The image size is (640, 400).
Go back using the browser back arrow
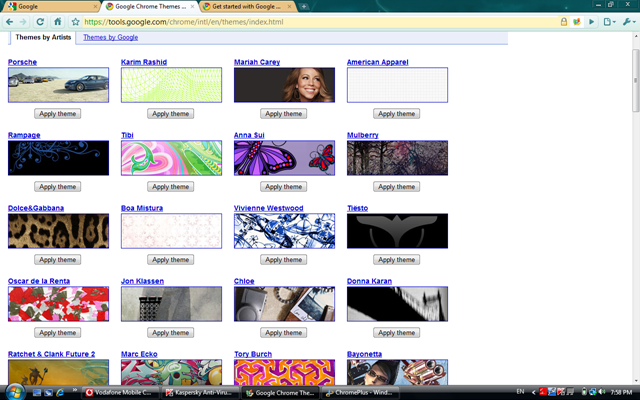(9, 22)
